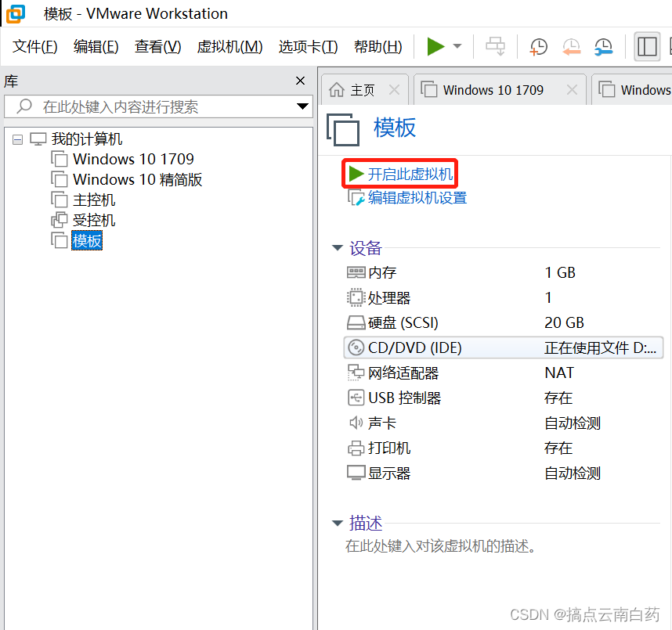The image size is (672, 630).
Task: Click the NAT network value
Action: (559, 373)
